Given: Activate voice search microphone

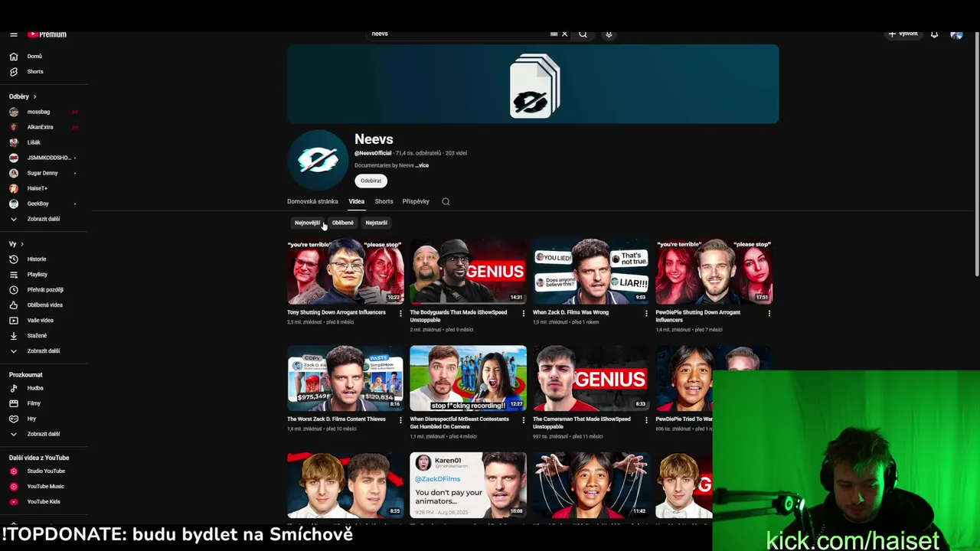Looking at the screenshot, I should pyautogui.click(x=609, y=34).
